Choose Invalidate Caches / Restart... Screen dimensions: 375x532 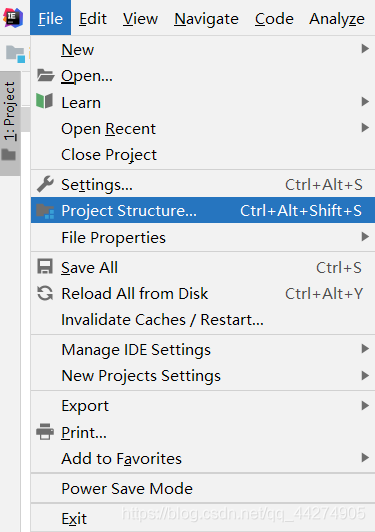pos(203,320)
